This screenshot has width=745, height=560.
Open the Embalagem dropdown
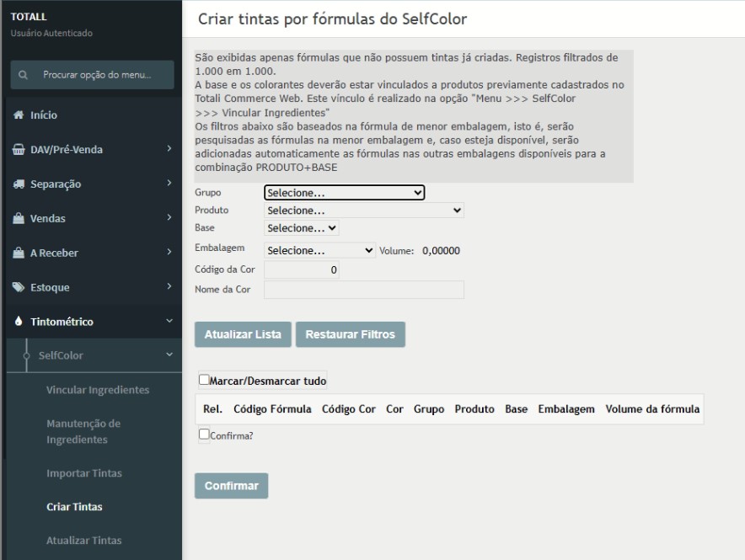click(x=319, y=250)
